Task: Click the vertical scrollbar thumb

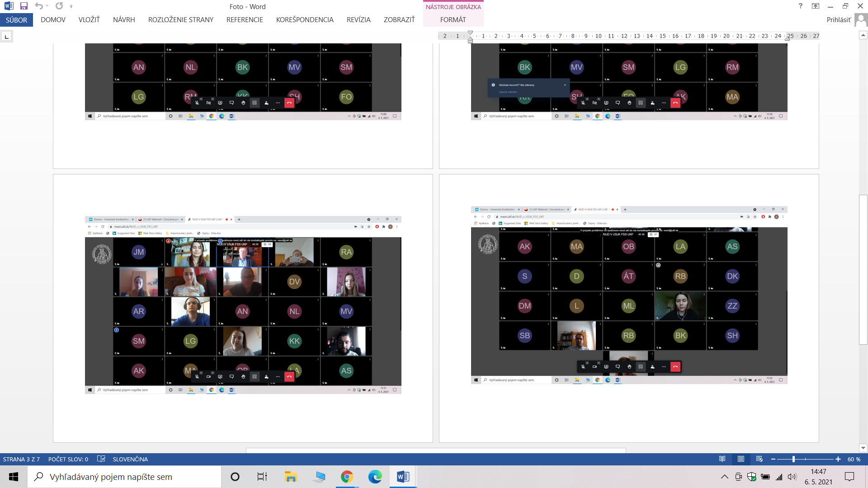Action: (x=863, y=270)
